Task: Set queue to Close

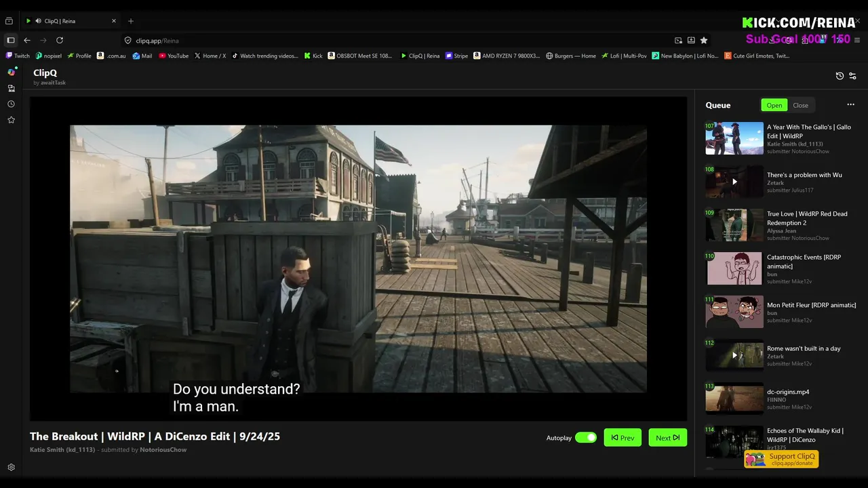Action: [801, 105]
